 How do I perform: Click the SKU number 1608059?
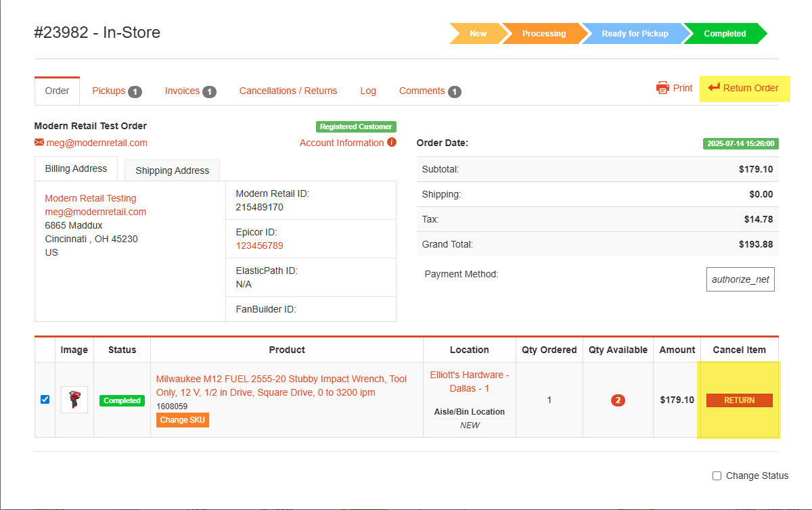[172, 407]
